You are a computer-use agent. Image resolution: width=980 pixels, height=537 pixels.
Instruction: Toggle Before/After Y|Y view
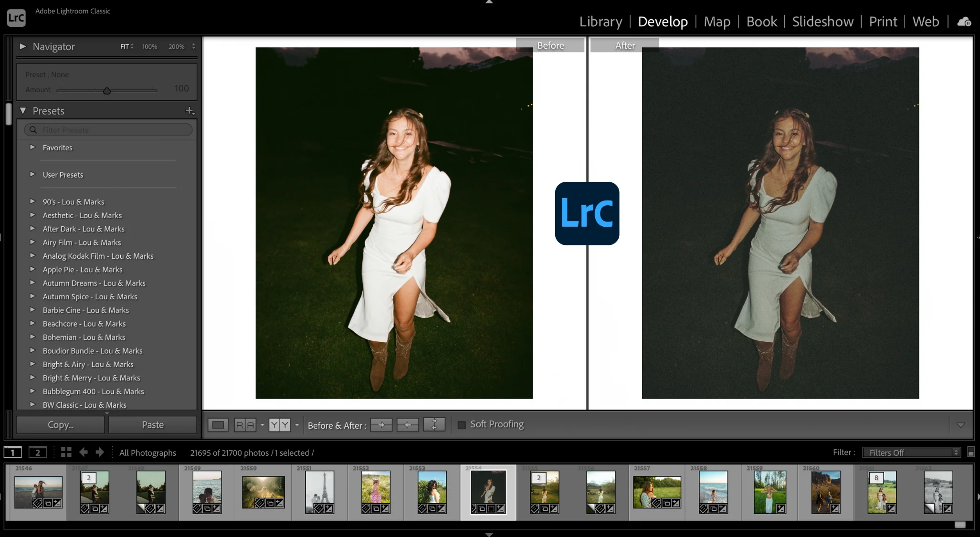point(279,425)
